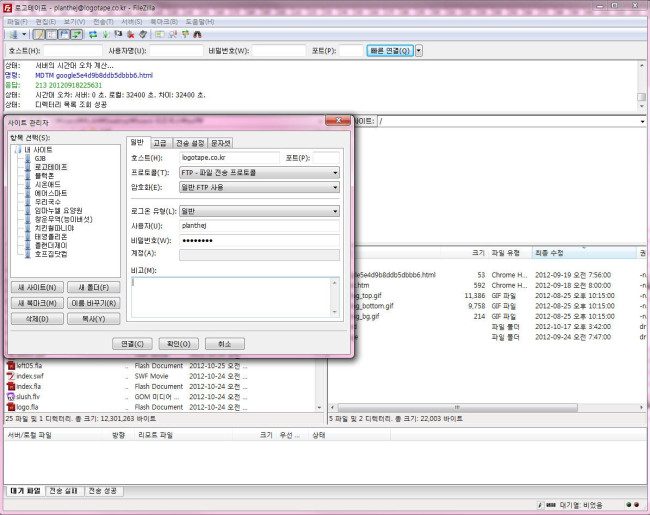Click the binoculars file search icon
The image size is (650, 515).
[x=197, y=34]
